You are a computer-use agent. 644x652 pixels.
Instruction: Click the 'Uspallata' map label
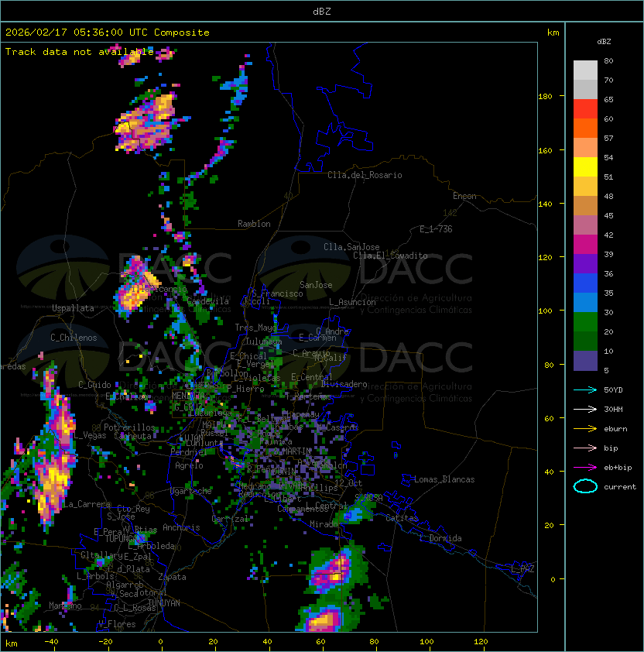coord(74,308)
